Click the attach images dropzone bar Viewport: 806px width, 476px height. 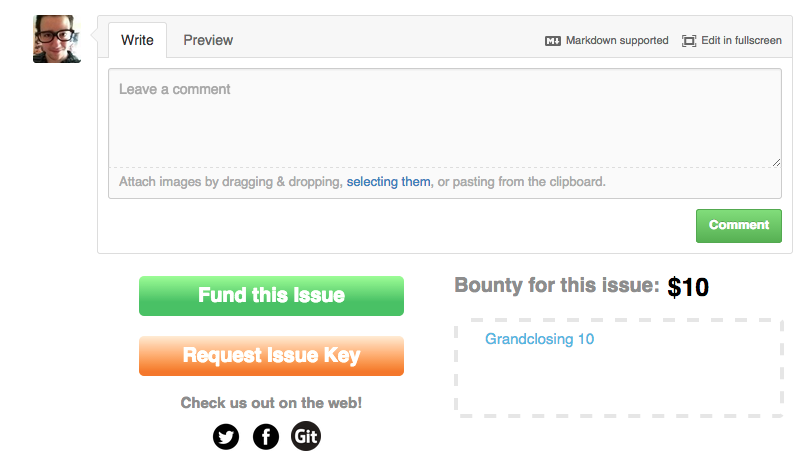click(x=445, y=182)
